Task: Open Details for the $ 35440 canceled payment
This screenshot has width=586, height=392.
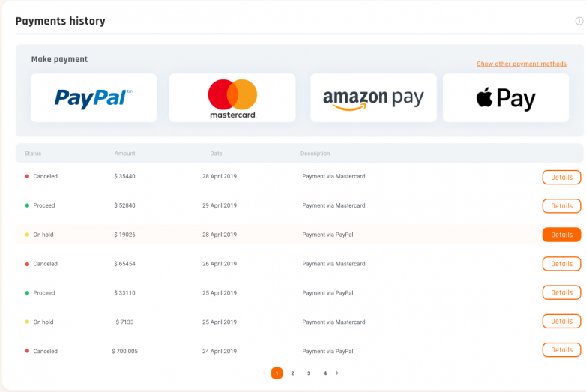Action: 561,177
